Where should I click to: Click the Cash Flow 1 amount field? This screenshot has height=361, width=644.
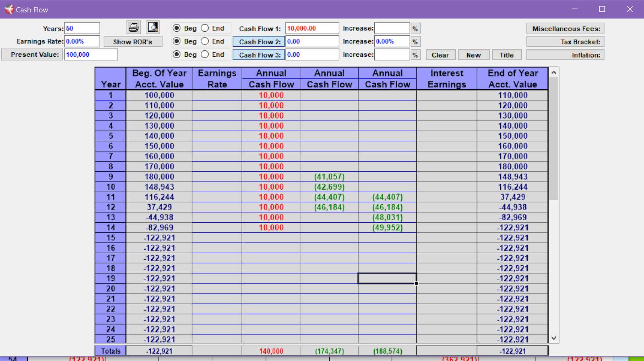pyautogui.click(x=312, y=29)
